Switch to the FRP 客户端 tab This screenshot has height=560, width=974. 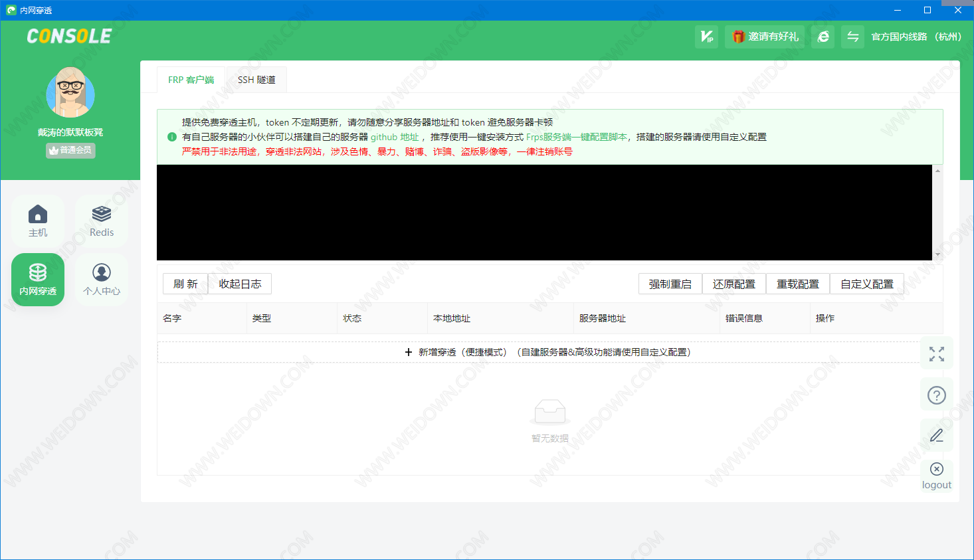[191, 80]
